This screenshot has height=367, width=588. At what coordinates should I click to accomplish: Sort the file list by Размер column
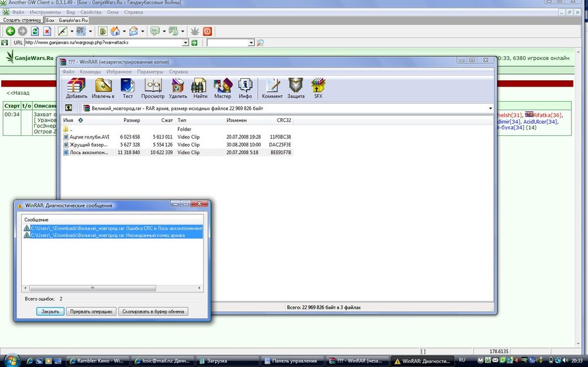click(x=126, y=120)
